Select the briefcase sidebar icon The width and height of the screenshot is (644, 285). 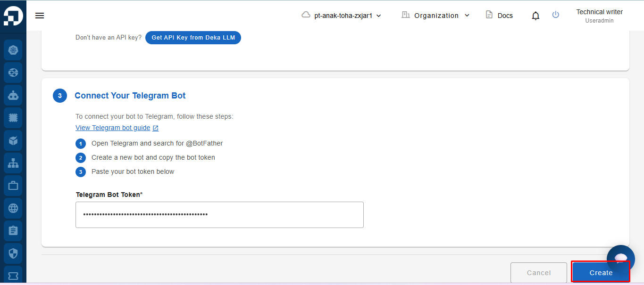[x=13, y=186]
